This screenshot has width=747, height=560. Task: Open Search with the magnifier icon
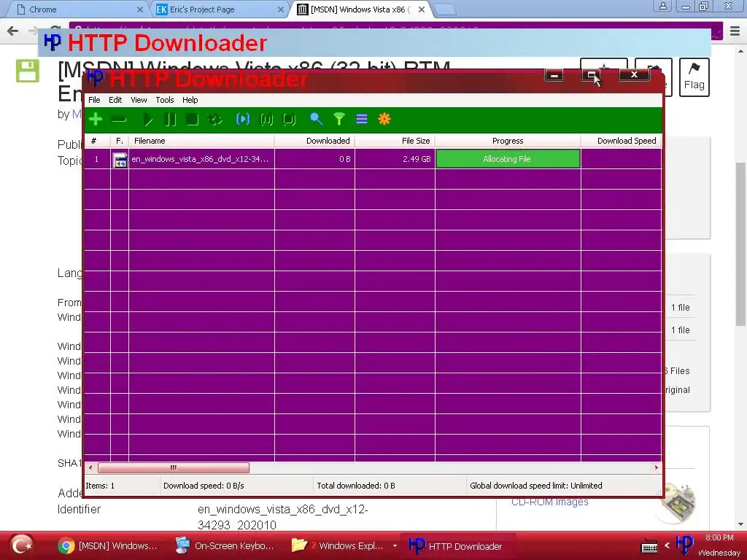click(x=317, y=119)
